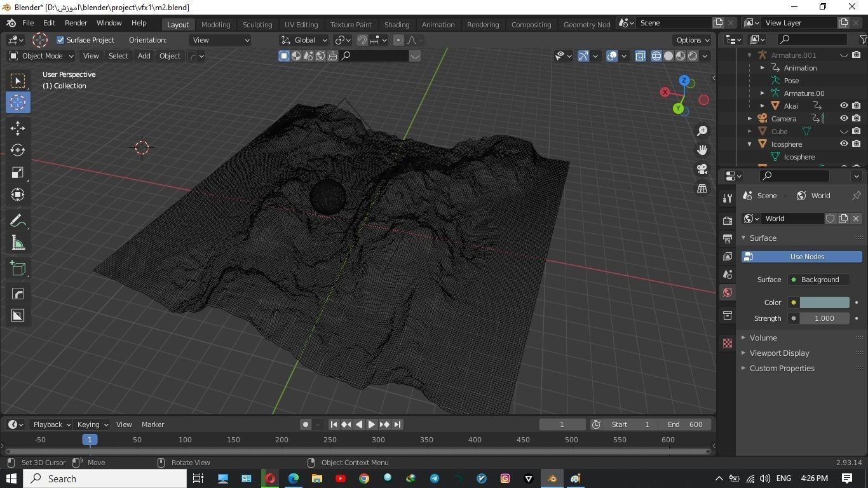
Task: Open the Render menu
Action: (76, 23)
